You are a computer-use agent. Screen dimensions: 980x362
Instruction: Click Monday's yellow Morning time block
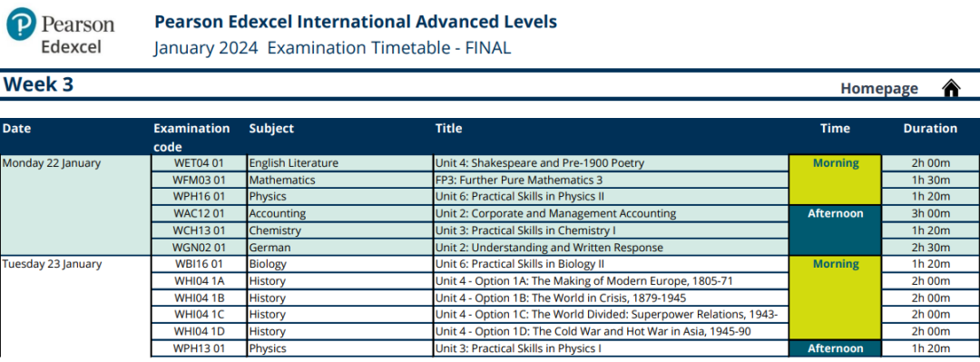coord(835,180)
